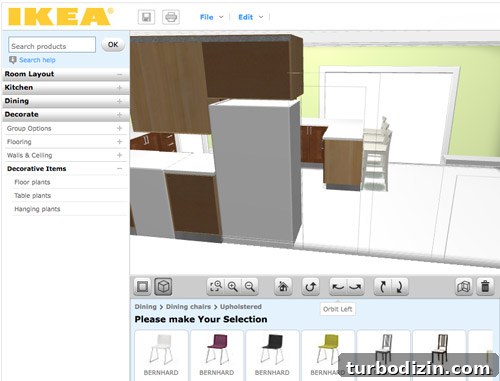
Task: Click the folded room map icon
Action: [464, 286]
